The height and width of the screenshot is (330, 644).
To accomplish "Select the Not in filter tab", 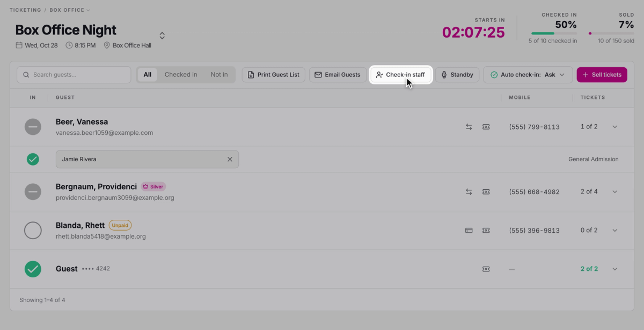I will tap(219, 75).
